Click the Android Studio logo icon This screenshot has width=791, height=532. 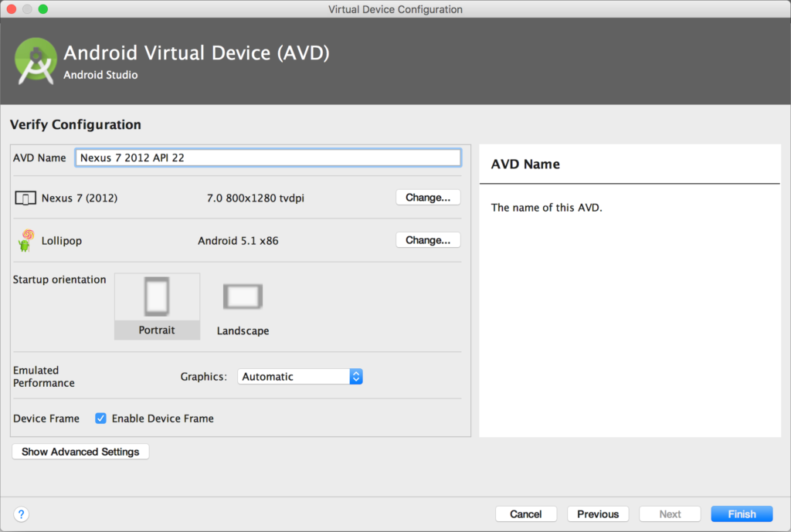coord(36,61)
